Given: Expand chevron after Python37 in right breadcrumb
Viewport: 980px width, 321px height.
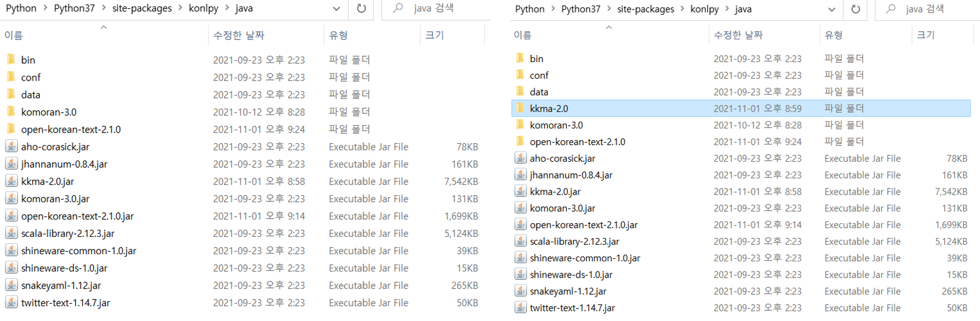Looking at the screenshot, I should pyautogui.click(x=609, y=9).
